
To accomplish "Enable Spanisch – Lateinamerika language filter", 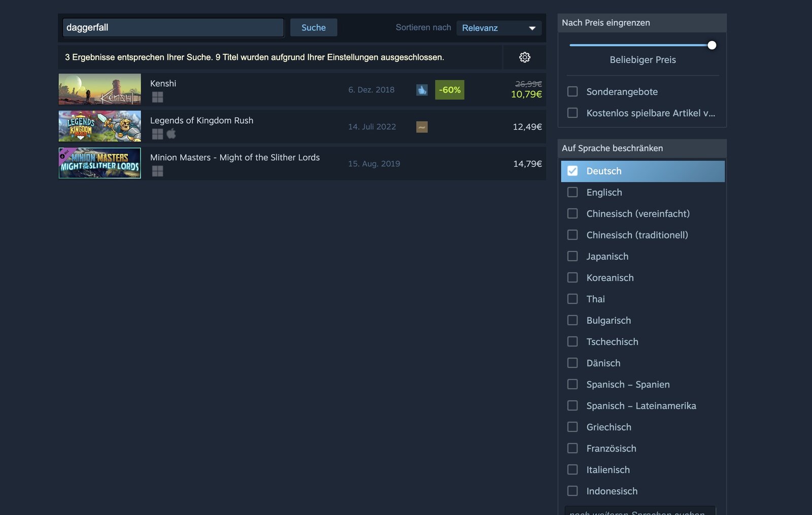I will tap(572, 405).
